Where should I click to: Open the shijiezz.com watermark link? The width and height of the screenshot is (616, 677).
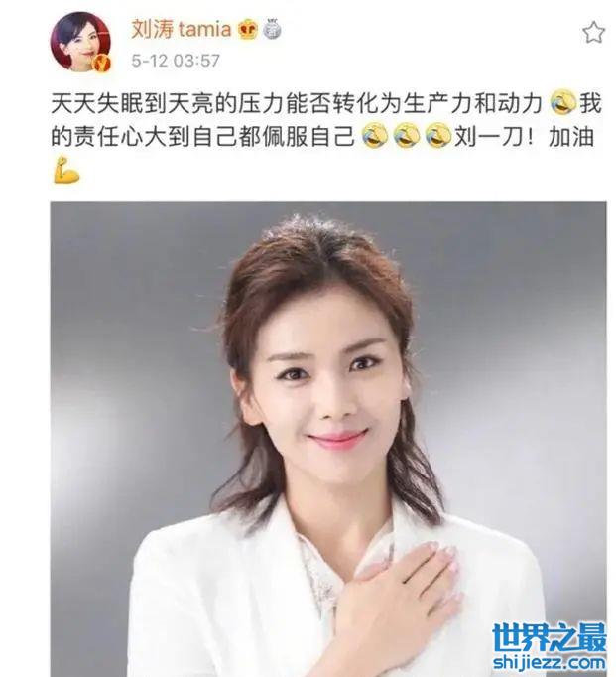(x=550, y=662)
